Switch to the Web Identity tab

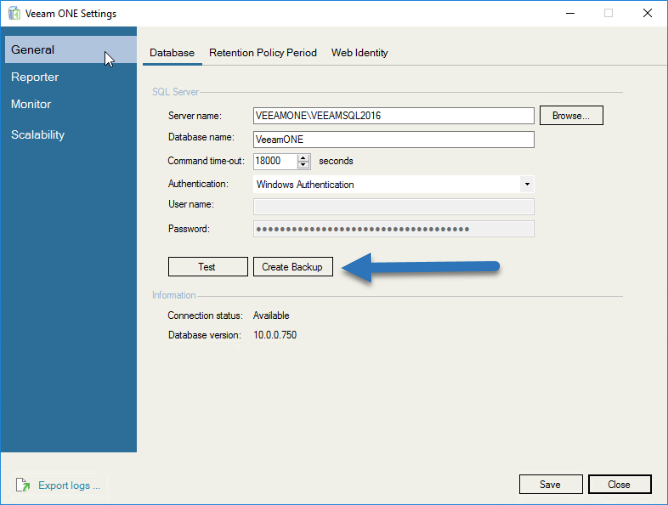click(x=360, y=53)
